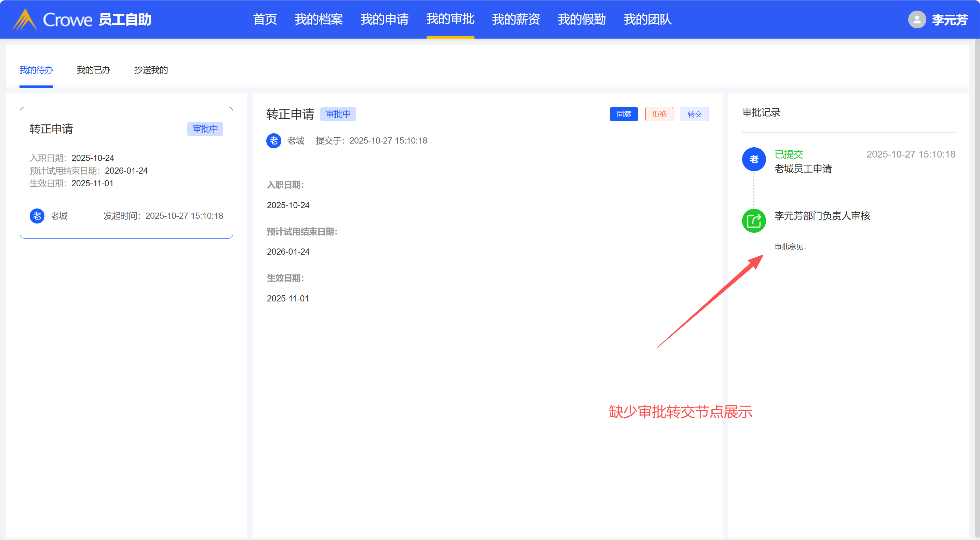The image size is (980, 540).
Task: Navigate to 我的薪资 page
Action: click(x=516, y=19)
